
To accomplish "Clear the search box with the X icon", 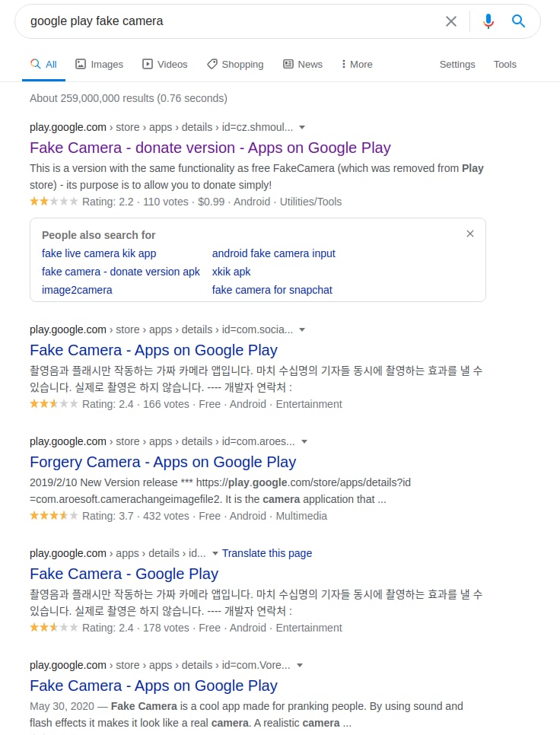I will [450, 21].
